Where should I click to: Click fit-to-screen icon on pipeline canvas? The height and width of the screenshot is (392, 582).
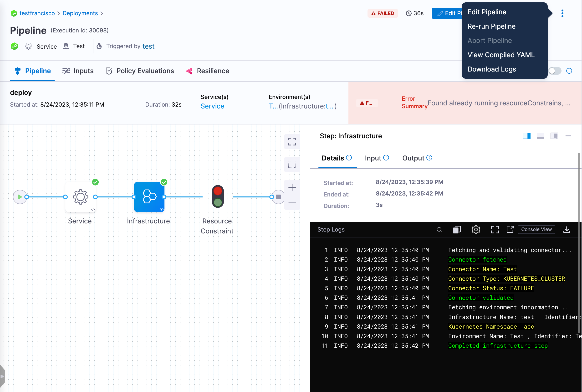tap(292, 141)
